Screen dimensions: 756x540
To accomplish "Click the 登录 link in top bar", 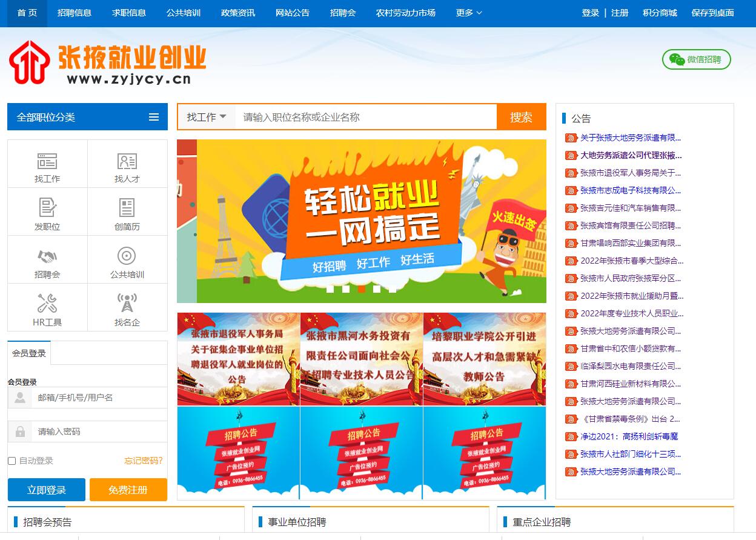I will [591, 13].
